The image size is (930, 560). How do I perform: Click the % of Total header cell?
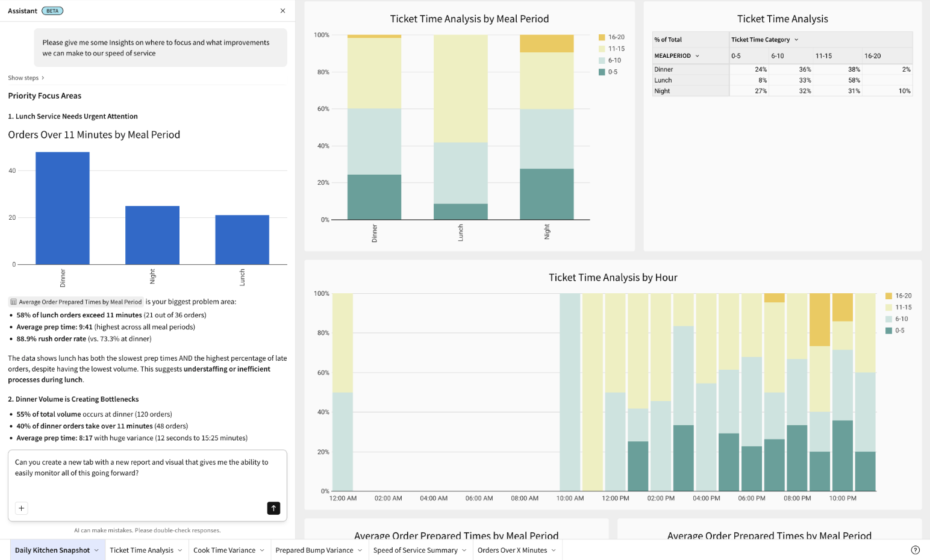click(x=691, y=40)
